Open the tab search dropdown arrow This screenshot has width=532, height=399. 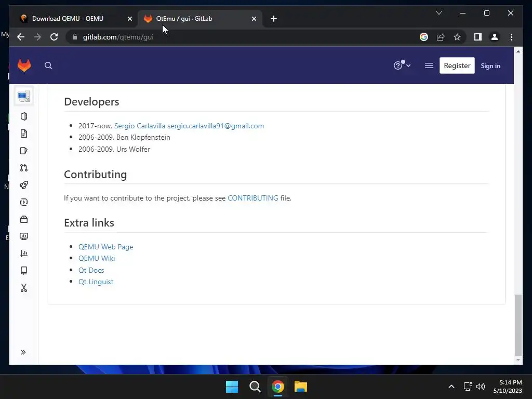[438, 13]
